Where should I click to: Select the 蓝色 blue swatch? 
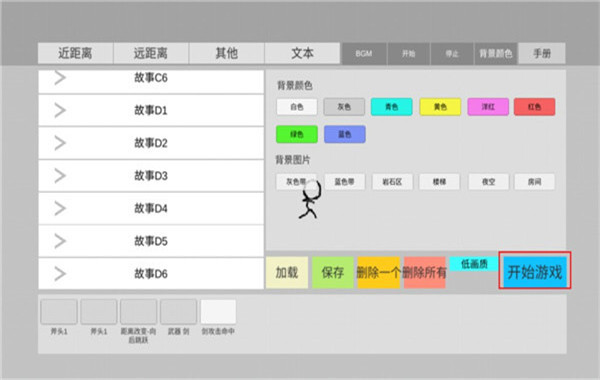click(x=345, y=134)
